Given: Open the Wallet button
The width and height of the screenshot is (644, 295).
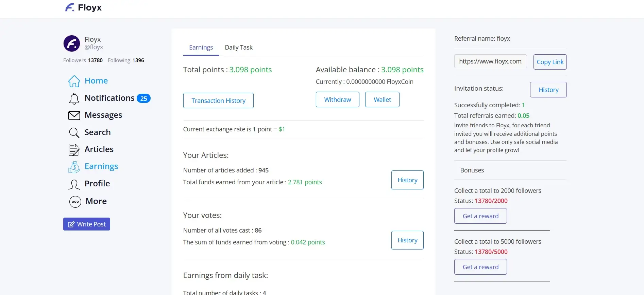Looking at the screenshot, I should tap(382, 99).
